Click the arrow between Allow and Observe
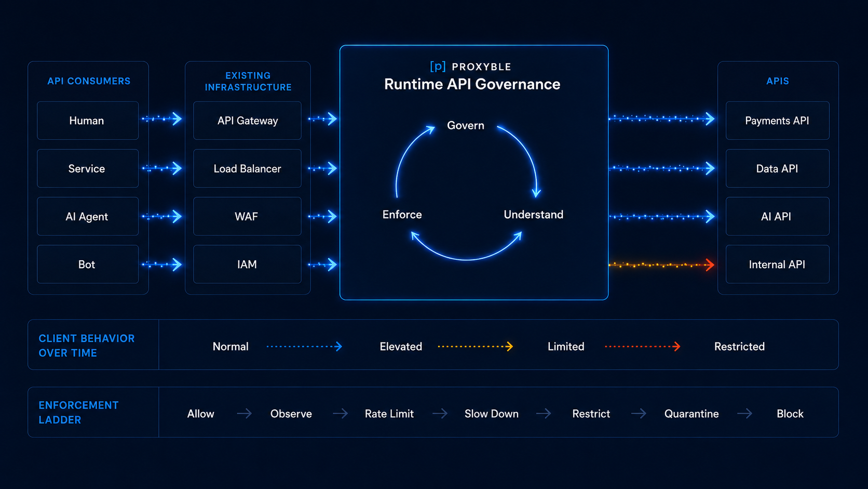Viewport: 868px width, 489px height. click(244, 413)
